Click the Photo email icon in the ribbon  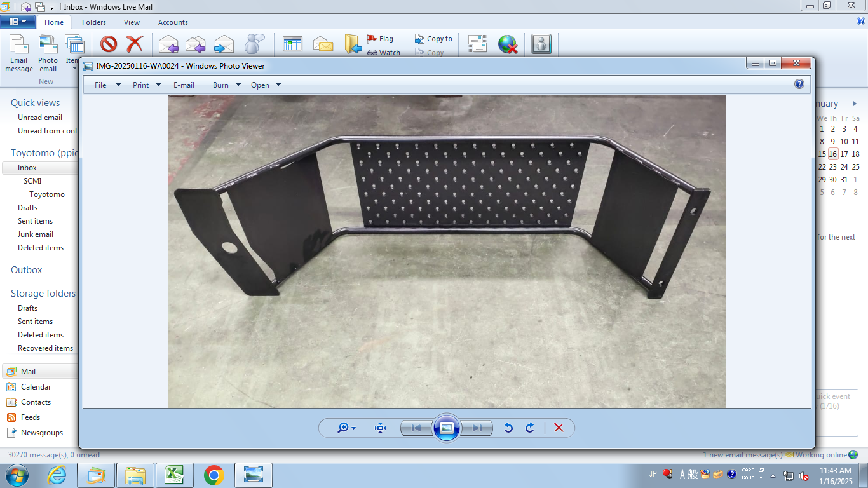point(48,52)
